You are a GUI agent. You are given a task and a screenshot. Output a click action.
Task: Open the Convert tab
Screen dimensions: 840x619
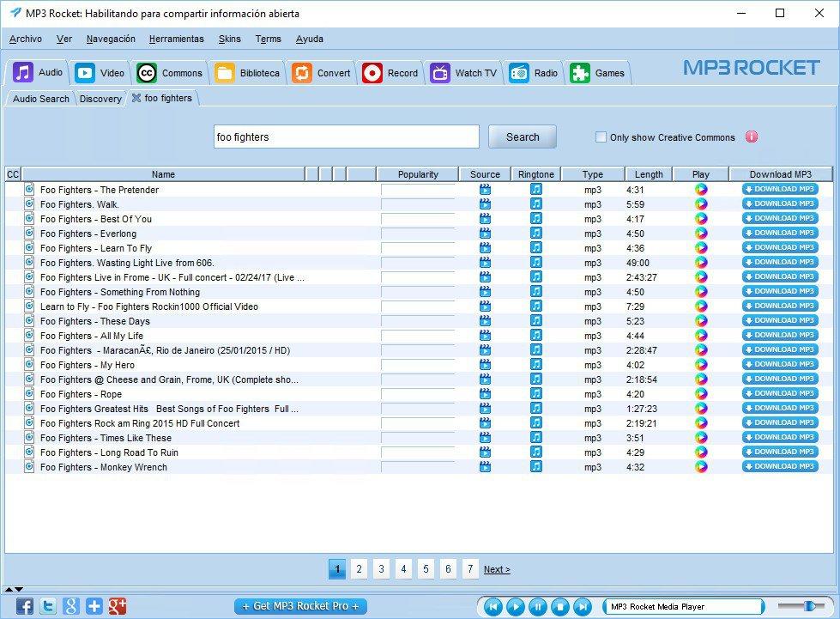(x=321, y=73)
